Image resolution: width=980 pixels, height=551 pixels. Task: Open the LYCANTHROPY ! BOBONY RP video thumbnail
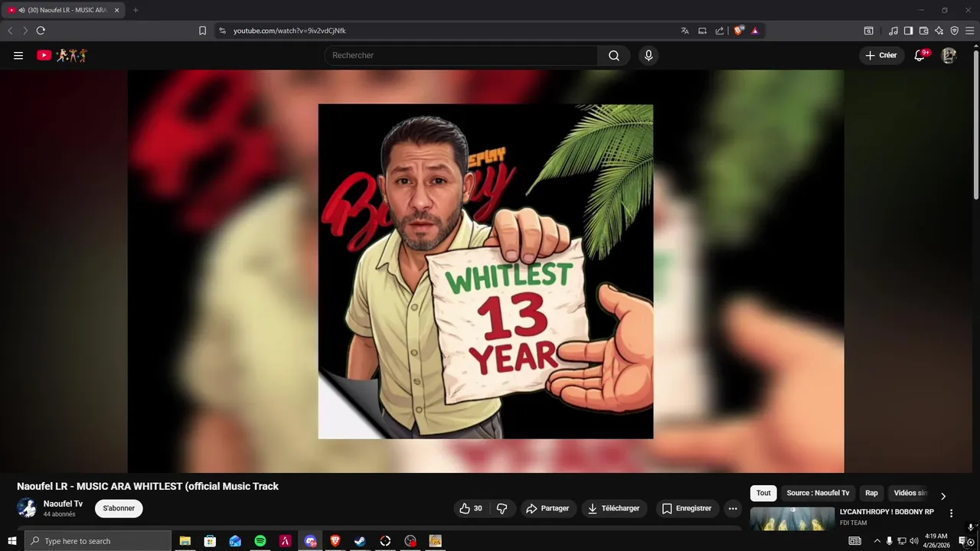coord(792,519)
